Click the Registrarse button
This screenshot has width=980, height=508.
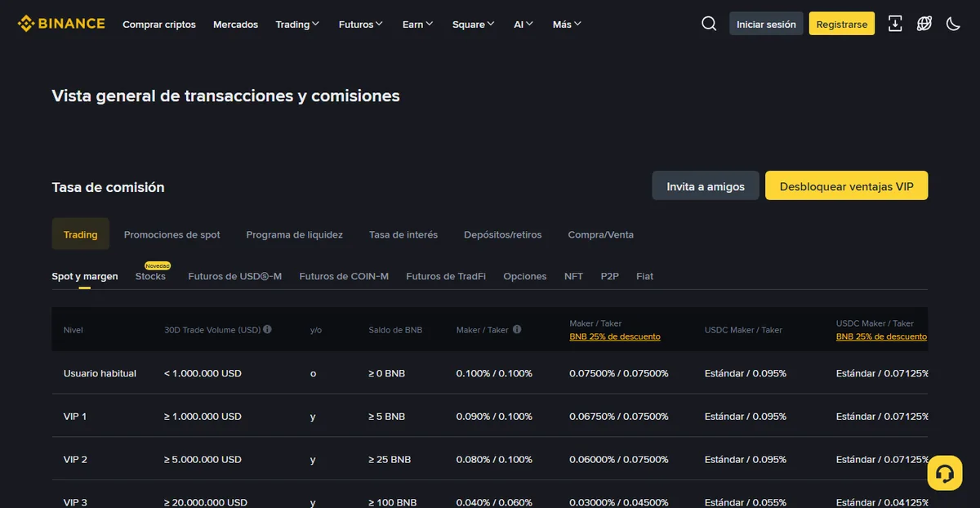[x=842, y=24]
